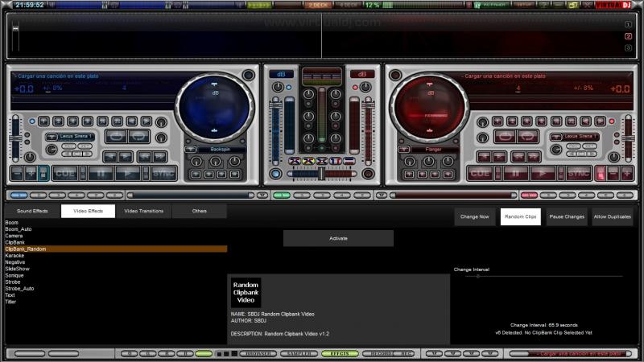This screenshot has width=644, height=362.
Task: Open left deck Lexus Sirens sampler dropdown
Action: pyautogui.click(x=52, y=137)
